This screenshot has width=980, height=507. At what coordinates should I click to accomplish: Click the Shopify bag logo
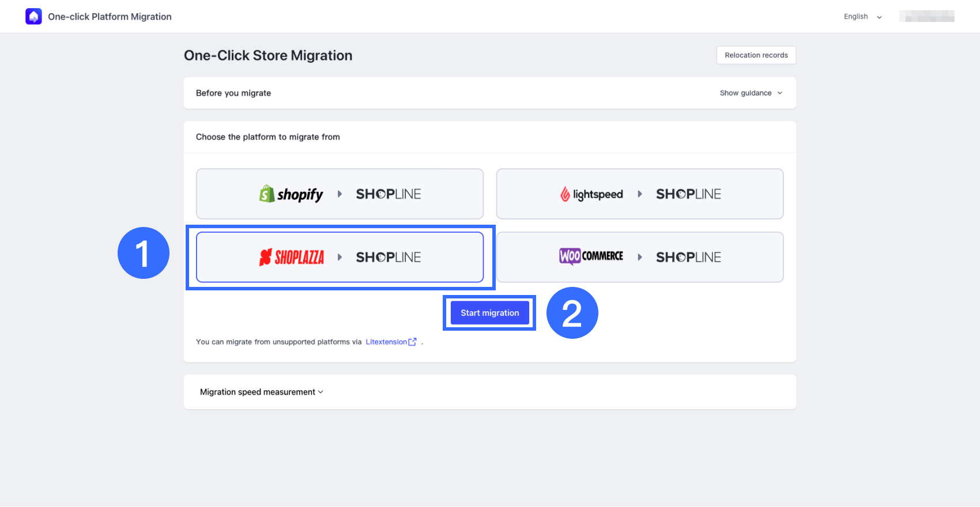pyautogui.click(x=266, y=194)
